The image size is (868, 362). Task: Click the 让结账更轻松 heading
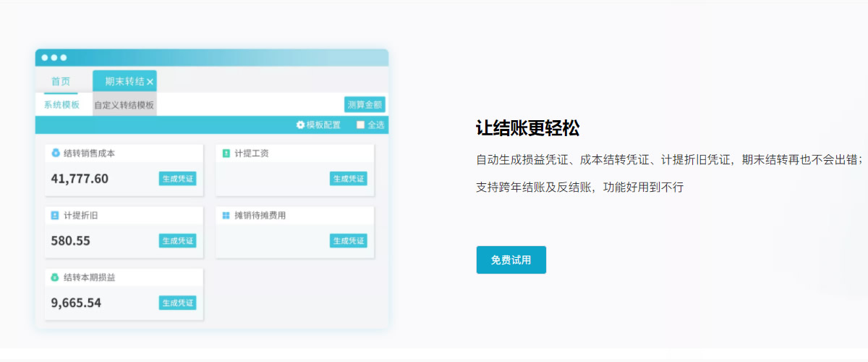coord(527,128)
